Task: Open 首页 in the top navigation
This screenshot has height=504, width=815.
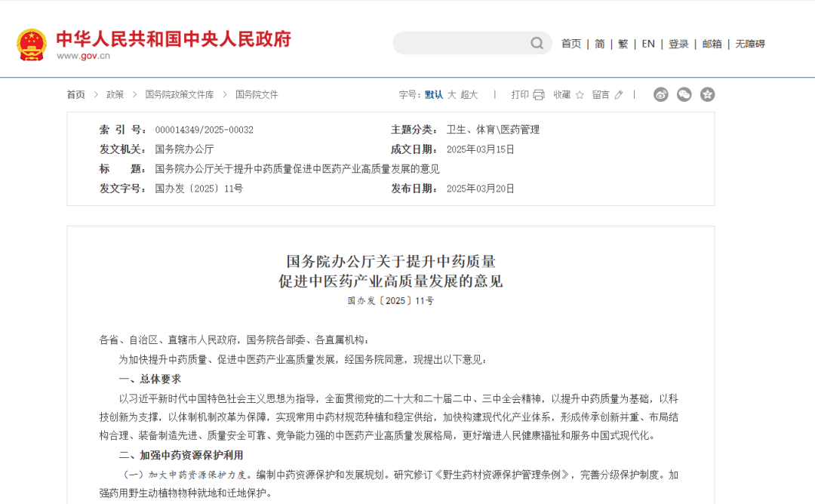Action: coord(571,44)
